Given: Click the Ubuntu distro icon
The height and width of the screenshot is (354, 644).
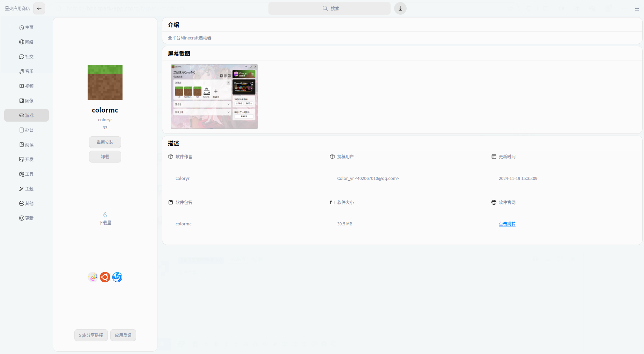Looking at the screenshot, I should (x=105, y=277).
